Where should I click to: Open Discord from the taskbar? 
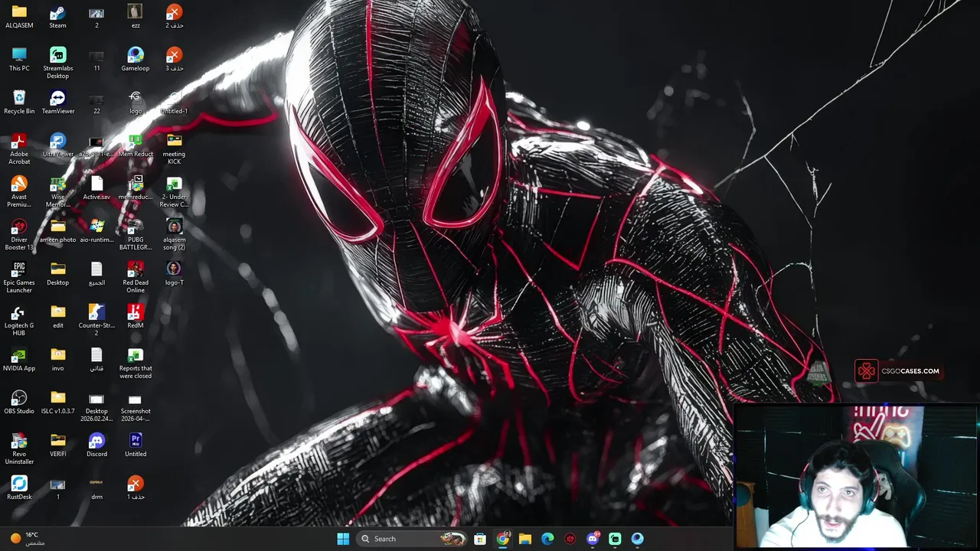point(593,539)
